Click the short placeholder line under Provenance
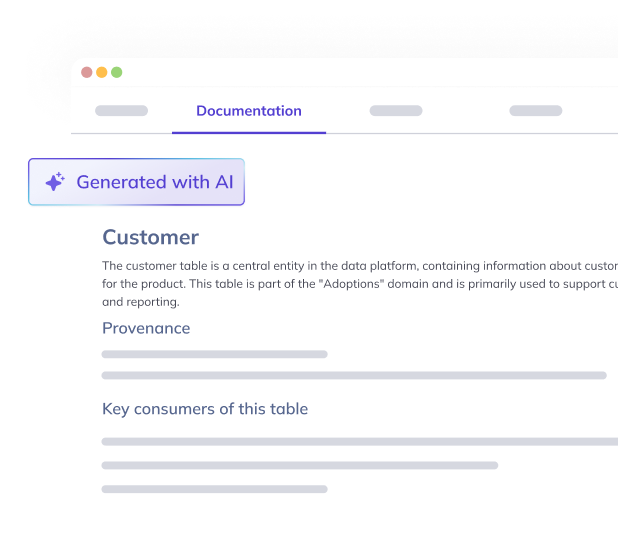Viewport: 618px width, 558px height. point(214,354)
